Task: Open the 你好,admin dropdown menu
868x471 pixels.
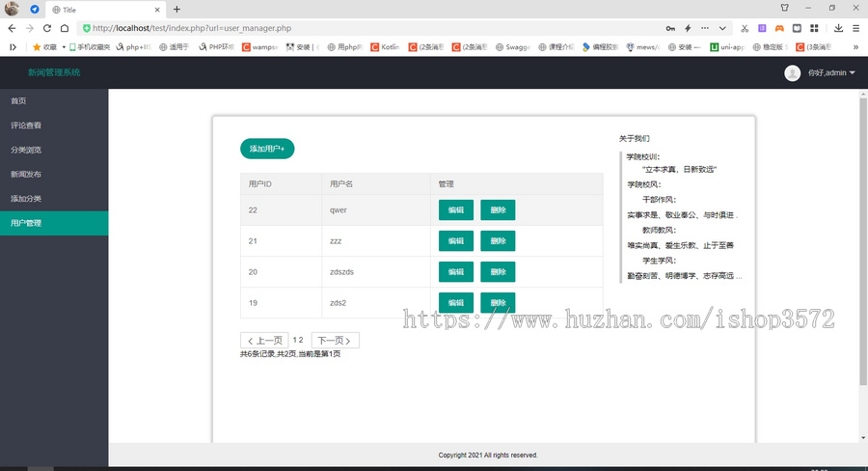Action: (831, 73)
